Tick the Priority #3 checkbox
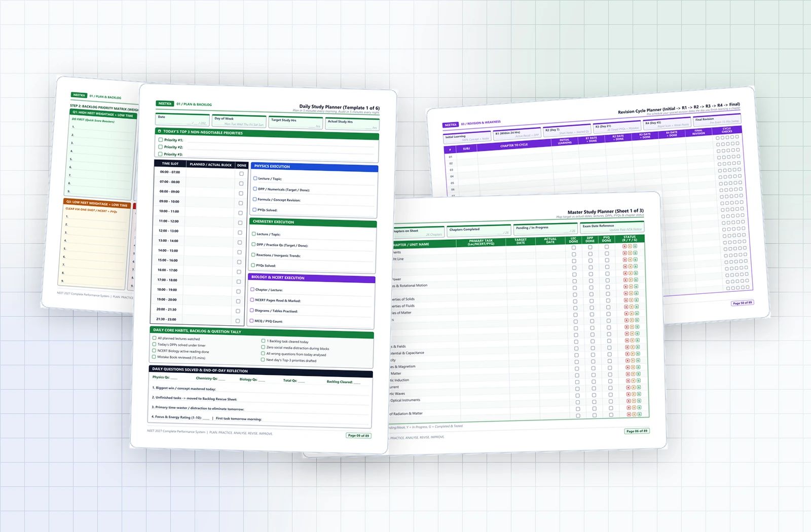Screen dimensions: 811x532 point(160,154)
